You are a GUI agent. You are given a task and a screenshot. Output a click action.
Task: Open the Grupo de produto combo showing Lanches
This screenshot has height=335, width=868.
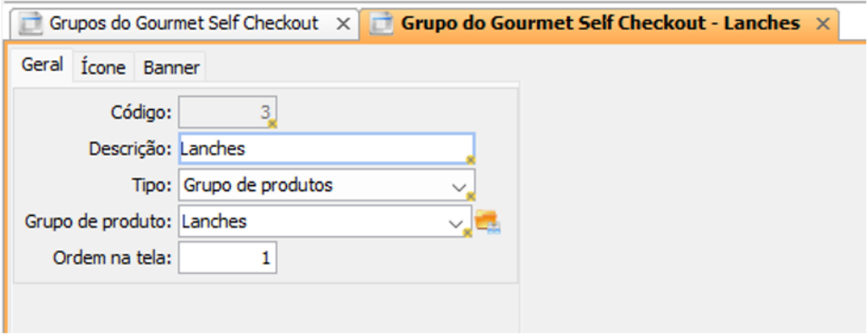(325, 222)
